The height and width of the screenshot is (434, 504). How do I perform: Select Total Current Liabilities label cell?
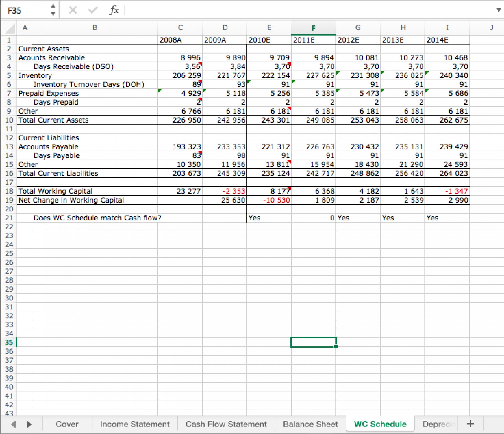coord(58,173)
